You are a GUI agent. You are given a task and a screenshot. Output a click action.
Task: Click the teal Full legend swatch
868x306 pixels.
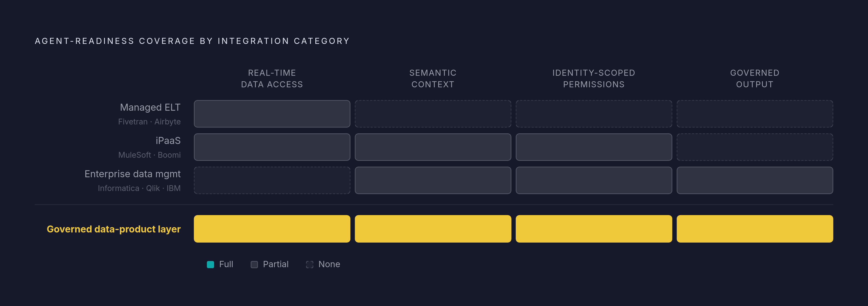(x=210, y=265)
